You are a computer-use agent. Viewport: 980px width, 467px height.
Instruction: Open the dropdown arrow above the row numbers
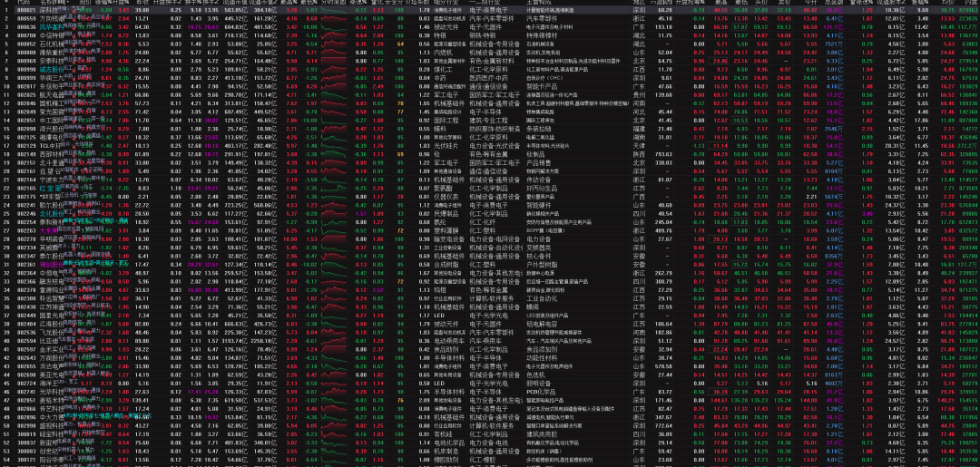point(6,3)
